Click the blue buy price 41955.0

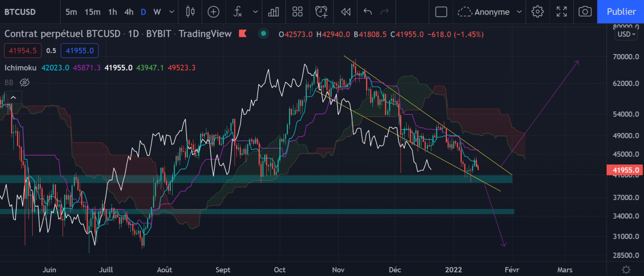coord(80,50)
